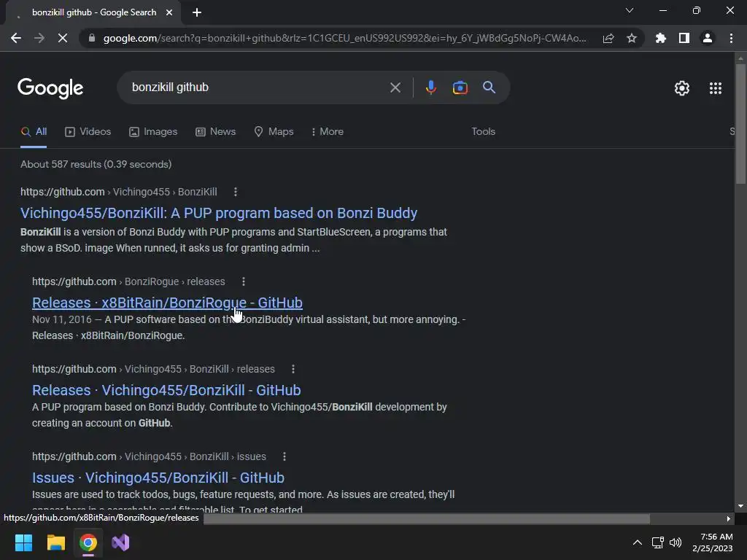Open Visual Studio from taskbar
The height and width of the screenshot is (560, 747).
(120, 542)
